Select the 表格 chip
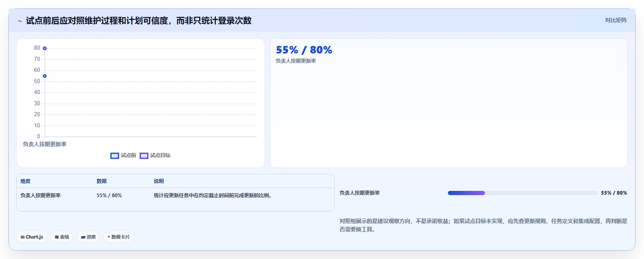Screen dimensions: 644x259 pos(62,237)
